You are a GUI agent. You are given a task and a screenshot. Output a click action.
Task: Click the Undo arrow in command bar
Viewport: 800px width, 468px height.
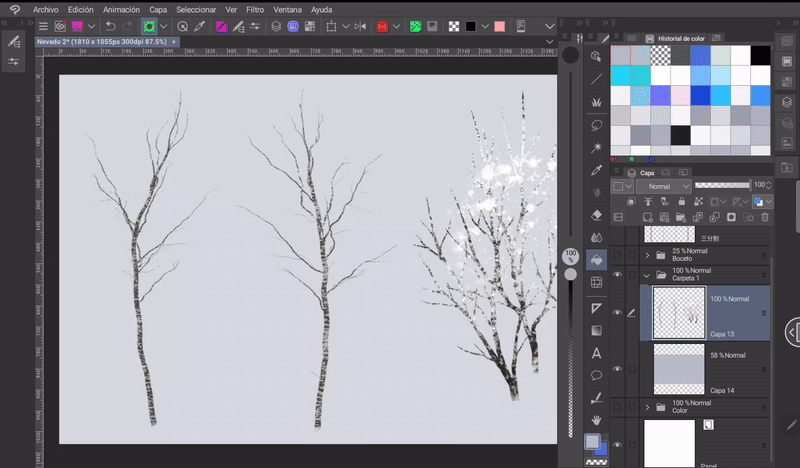(110, 25)
